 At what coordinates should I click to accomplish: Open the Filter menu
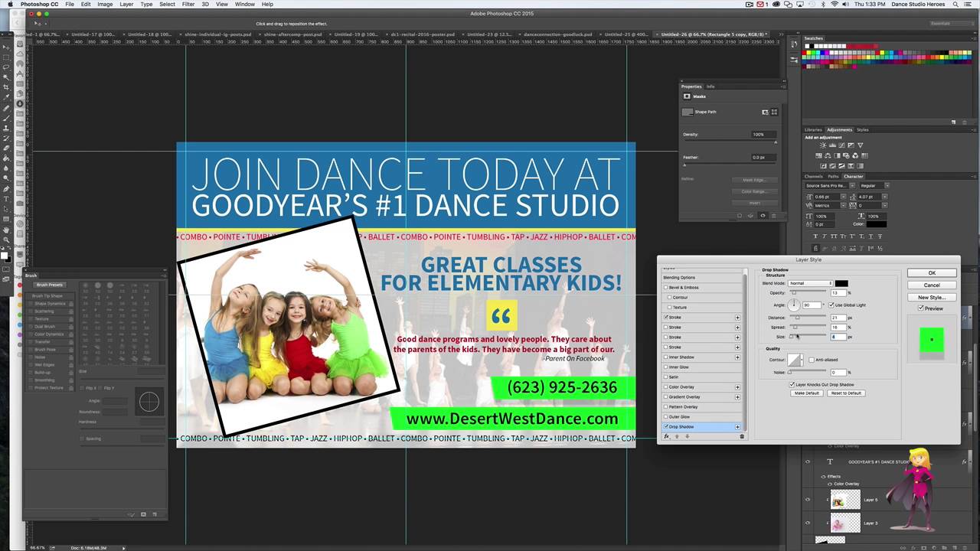click(188, 4)
